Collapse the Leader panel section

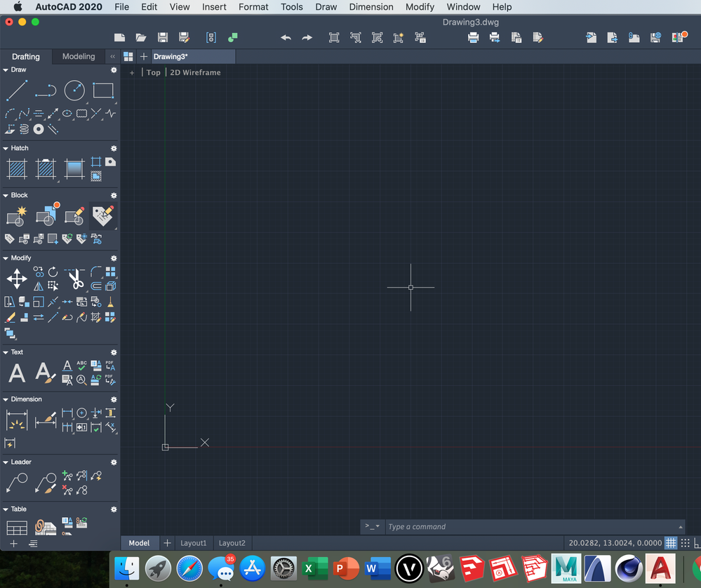(x=6, y=462)
